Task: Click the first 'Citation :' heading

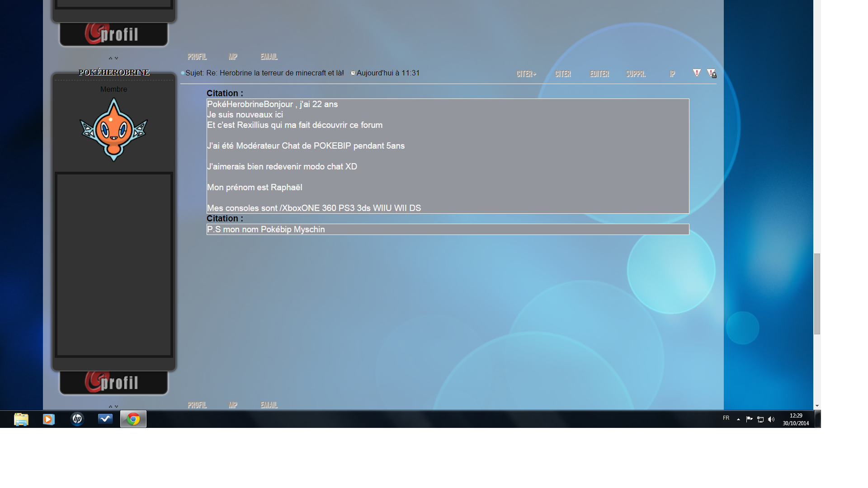Action: [225, 93]
